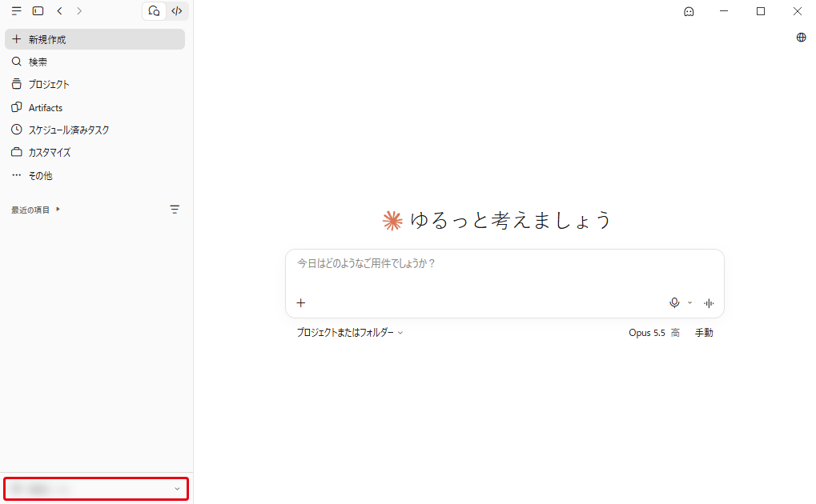Open Artifacts in the sidebar

(x=94, y=108)
